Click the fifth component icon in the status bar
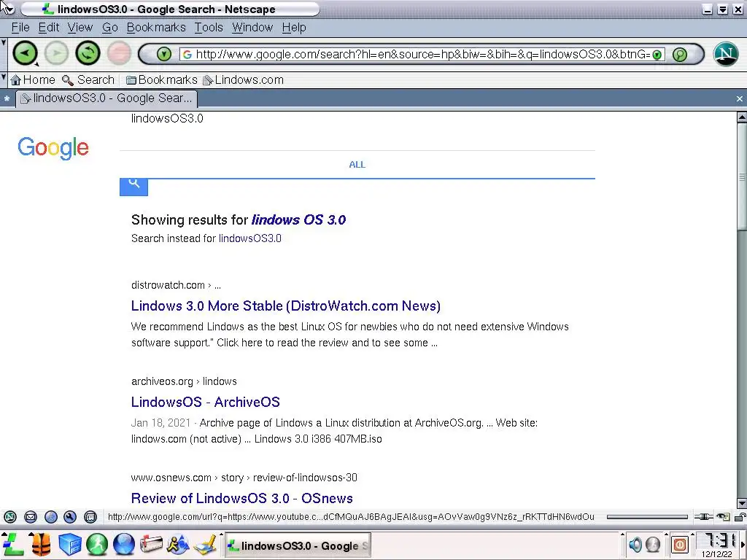Image resolution: width=747 pixels, height=560 pixels. (x=90, y=517)
